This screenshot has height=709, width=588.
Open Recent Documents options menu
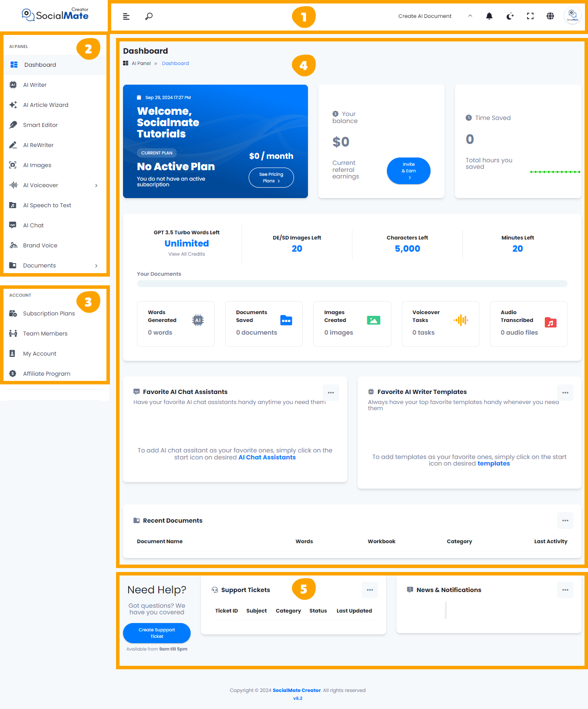point(565,521)
